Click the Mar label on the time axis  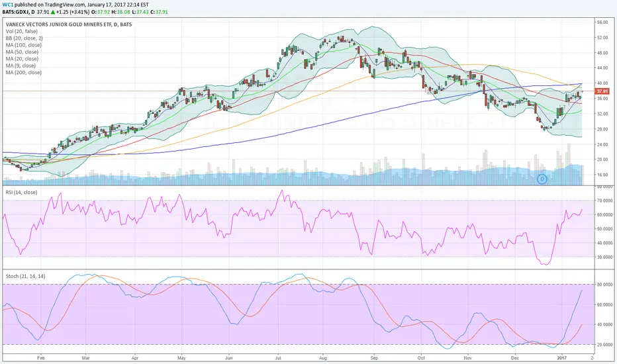pyautogui.click(x=86, y=359)
